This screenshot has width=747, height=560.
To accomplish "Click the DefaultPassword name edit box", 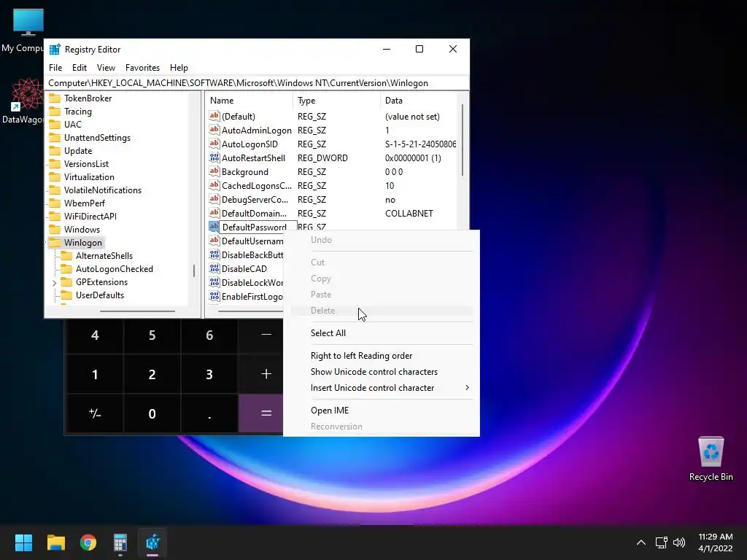I will click(x=258, y=227).
